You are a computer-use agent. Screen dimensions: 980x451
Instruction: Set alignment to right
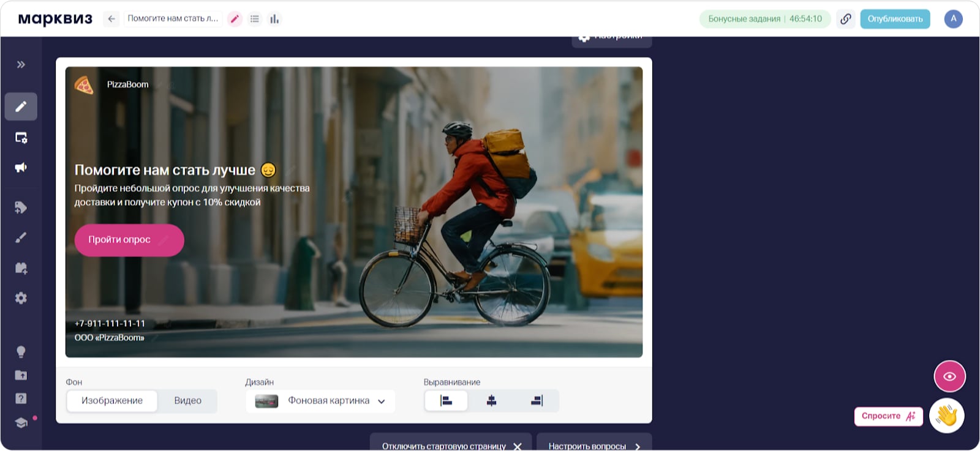tap(537, 401)
